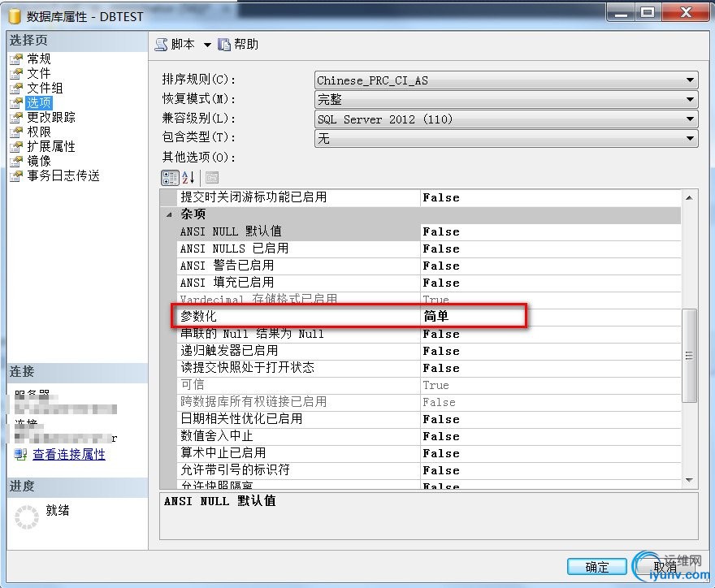Click the 帮助 help button

[238, 44]
